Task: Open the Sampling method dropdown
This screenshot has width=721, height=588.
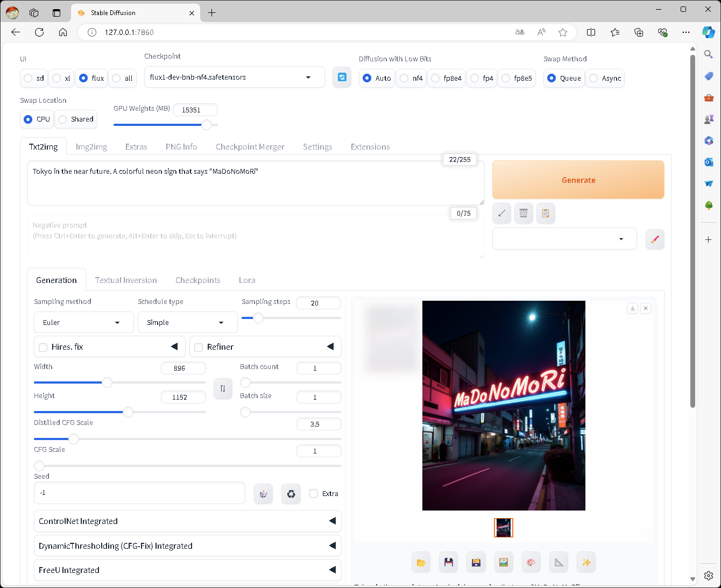Action: [x=83, y=322]
